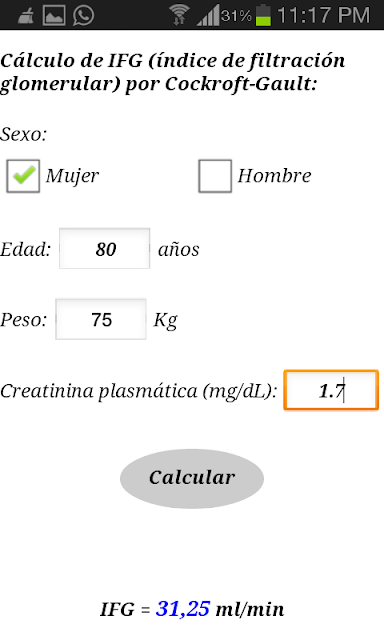Check the Hombre checkbox
384x640 pixels.
tap(215, 176)
